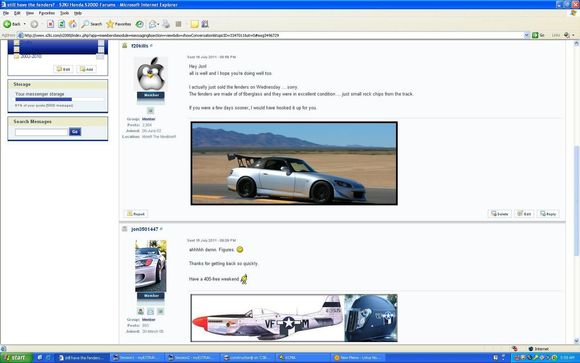
Task: Go to the Home page icon
Action: [73, 24]
